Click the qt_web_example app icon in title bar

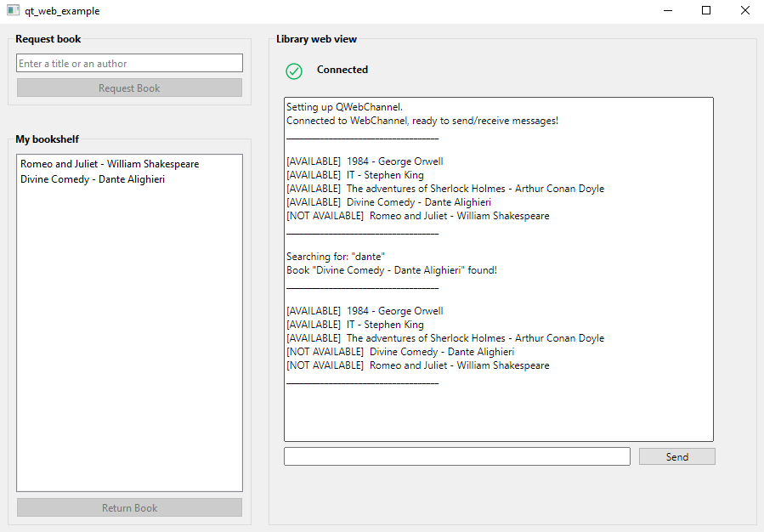(x=13, y=10)
